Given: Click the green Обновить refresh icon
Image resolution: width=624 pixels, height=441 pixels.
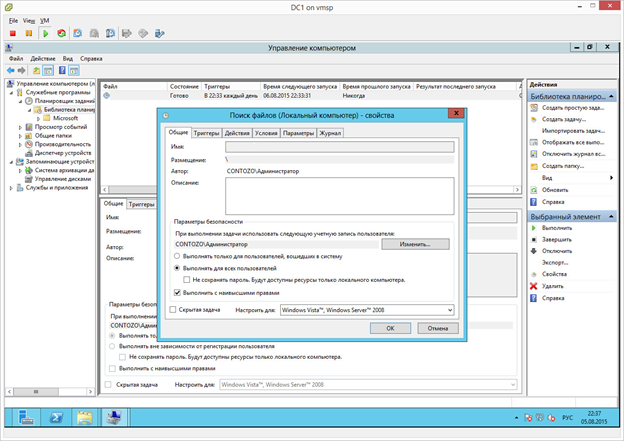Looking at the screenshot, I should point(534,190).
